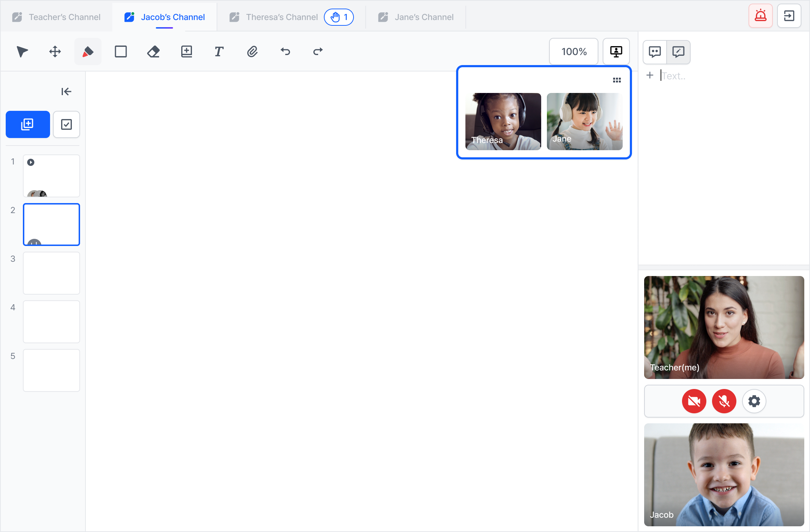Click the blue add slide button
The height and width of the screenshot is (532, 810).
coord(28,124)
